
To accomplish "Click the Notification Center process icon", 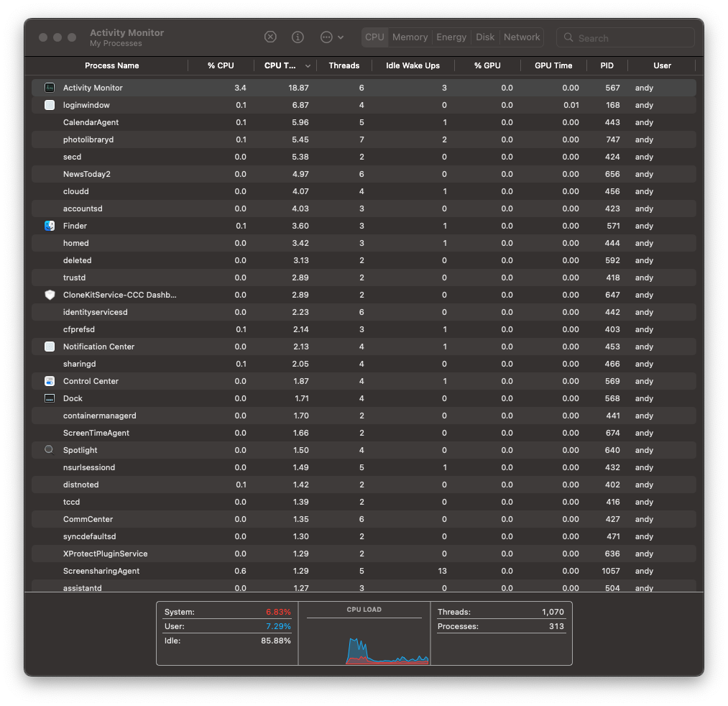I will click(x=50, y=347).
